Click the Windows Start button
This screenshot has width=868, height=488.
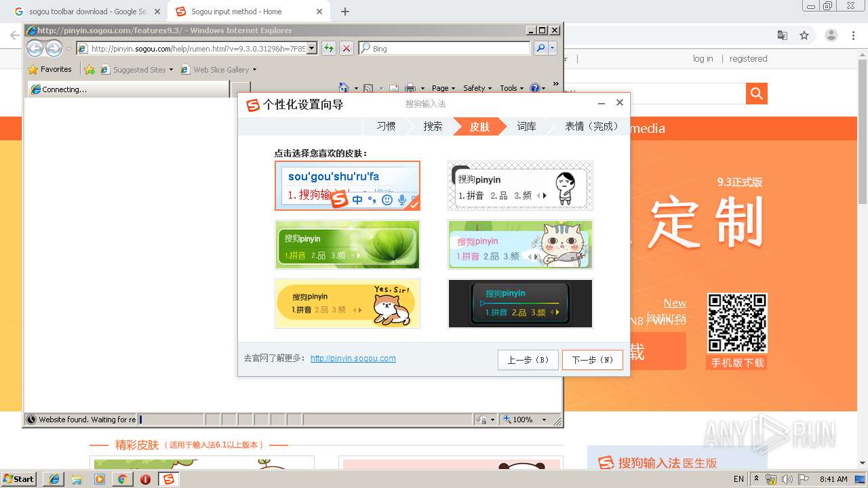(x=19, y=479)
